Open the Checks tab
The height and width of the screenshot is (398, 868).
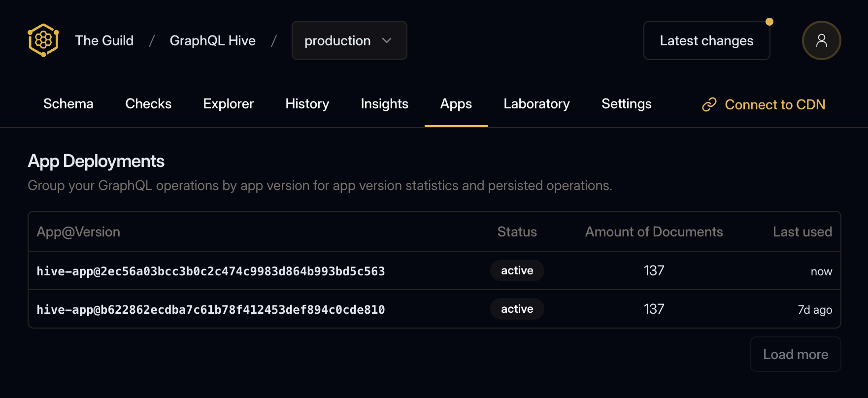pyautogui.click(x=148, y=104)
